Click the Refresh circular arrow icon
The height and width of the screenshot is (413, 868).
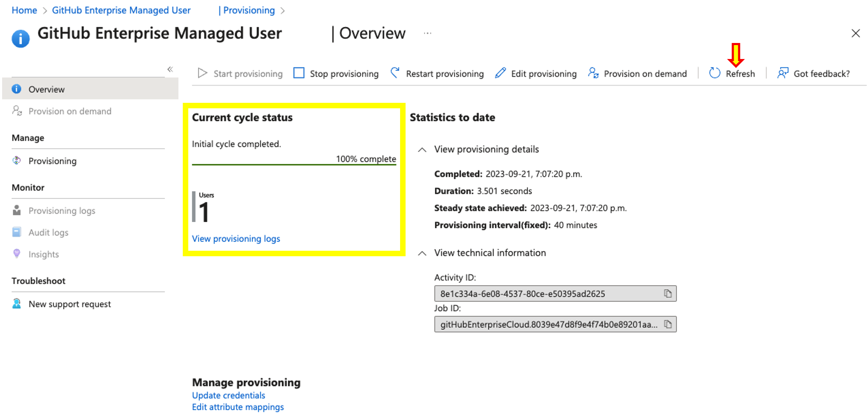pyautogui.click(x=715, y=73)
